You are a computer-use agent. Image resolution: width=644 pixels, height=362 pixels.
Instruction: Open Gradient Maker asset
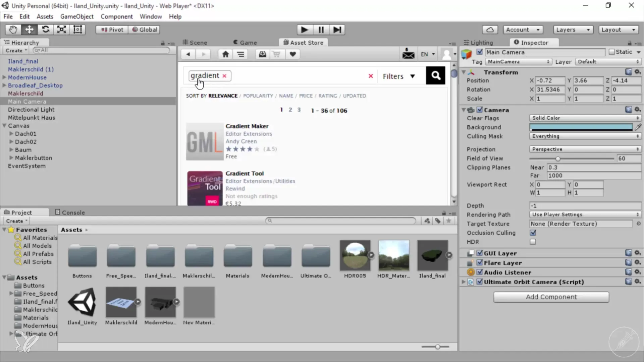[247, 126]
